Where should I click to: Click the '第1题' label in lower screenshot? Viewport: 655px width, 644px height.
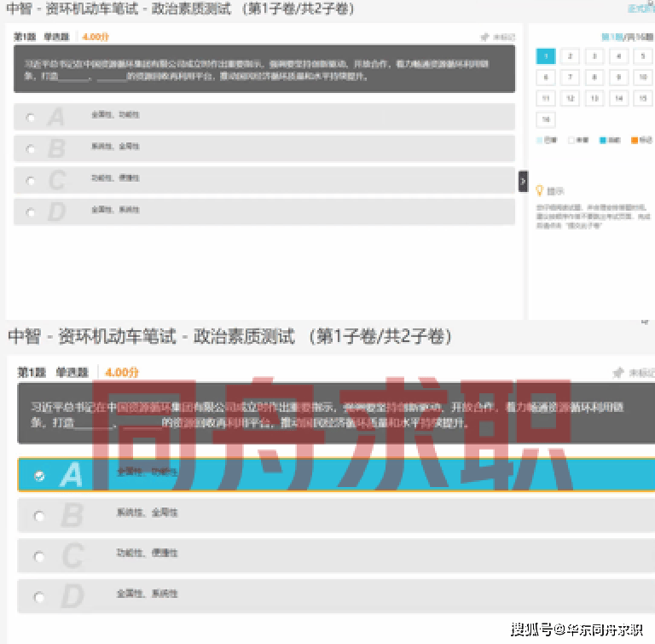[32, 373]
